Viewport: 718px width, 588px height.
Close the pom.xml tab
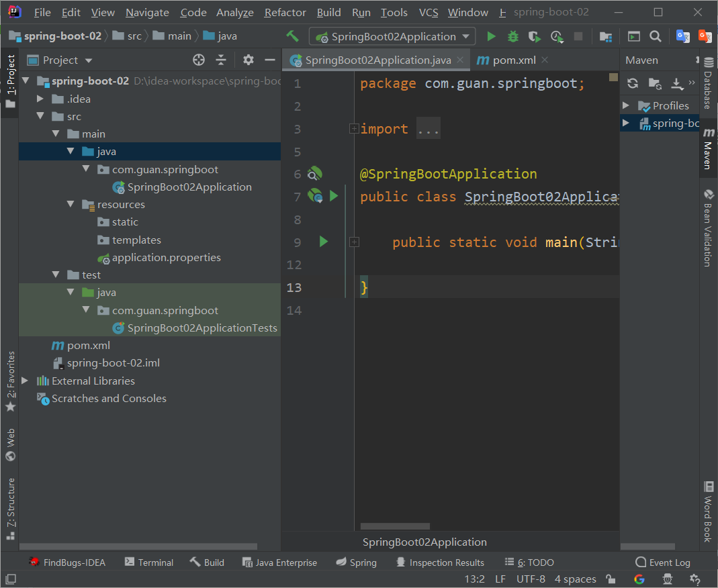pos(545,60)
